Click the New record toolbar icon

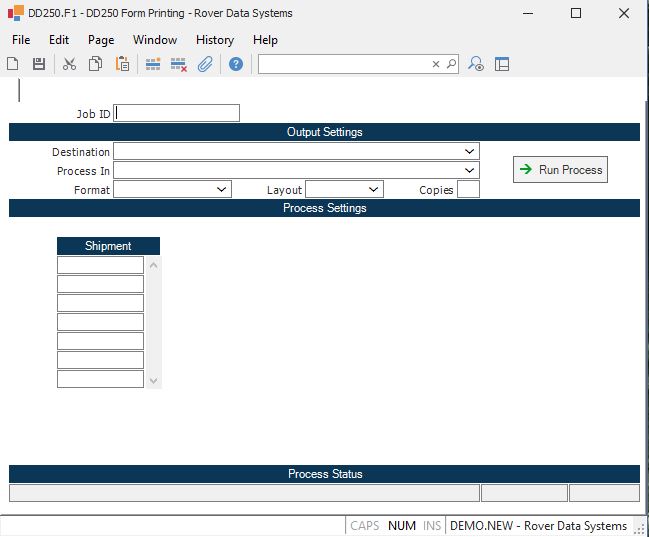[x=13, y=64]
